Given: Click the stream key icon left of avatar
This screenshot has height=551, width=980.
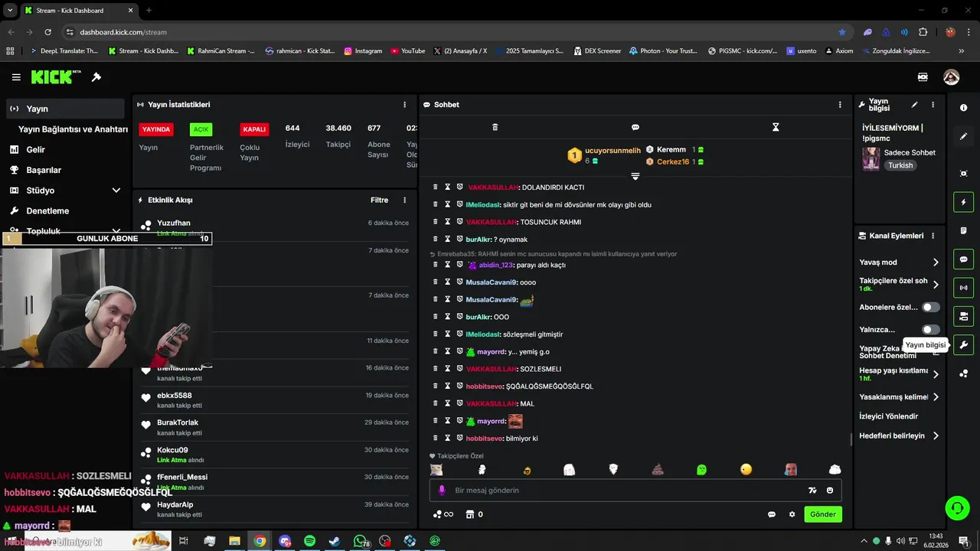Looking at the screenshot, I should click(923, 77).
